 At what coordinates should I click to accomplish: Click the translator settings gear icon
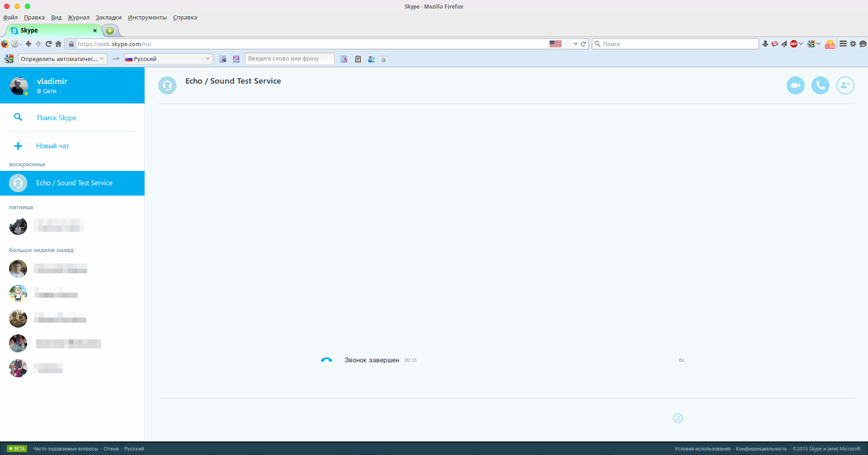coord(384,59)
